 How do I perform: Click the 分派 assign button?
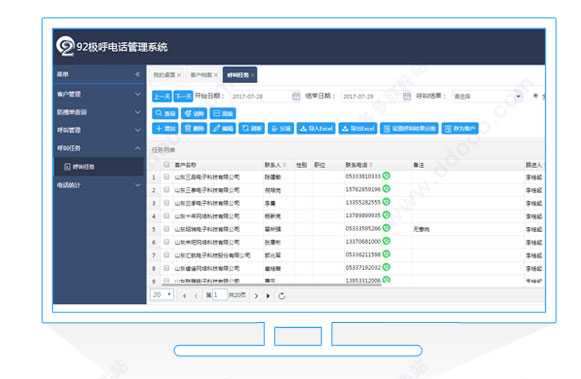281,129
